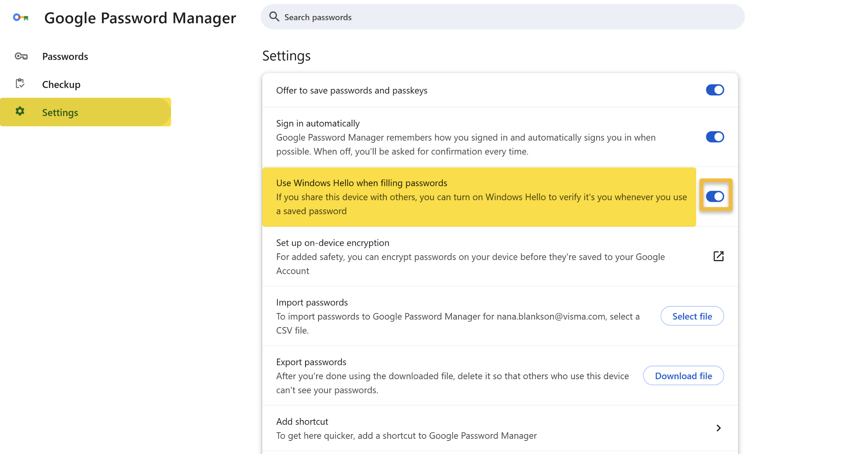This screenshot has height=454, width=868.
Task: Disable the Sign in automatically switch
Action: point(715,137)
